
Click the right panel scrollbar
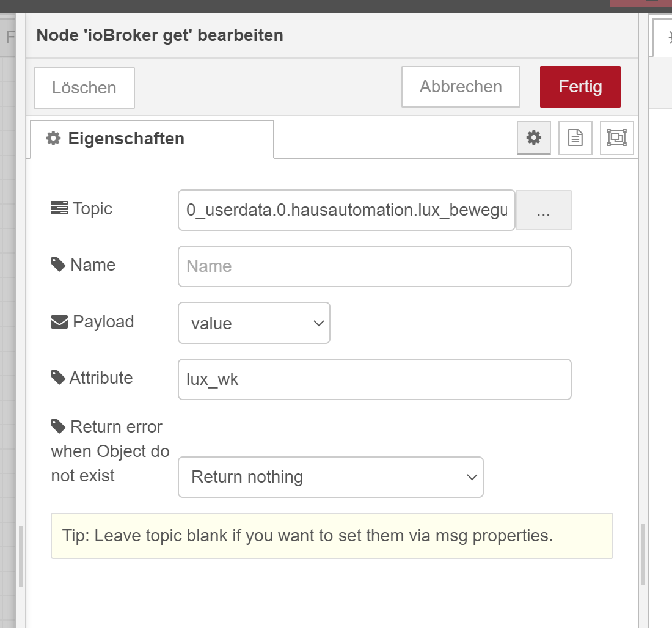tap(643, 554)
